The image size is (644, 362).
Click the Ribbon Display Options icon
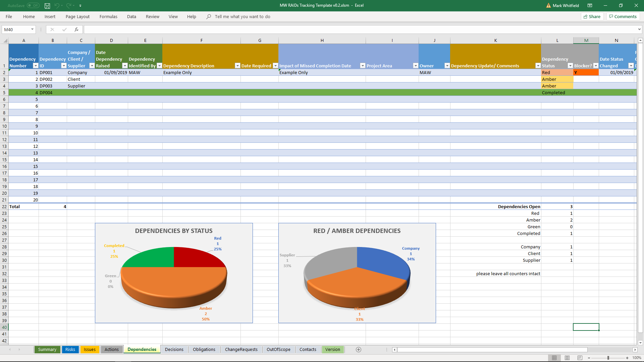pyautogui.click(x=590, y=6)
